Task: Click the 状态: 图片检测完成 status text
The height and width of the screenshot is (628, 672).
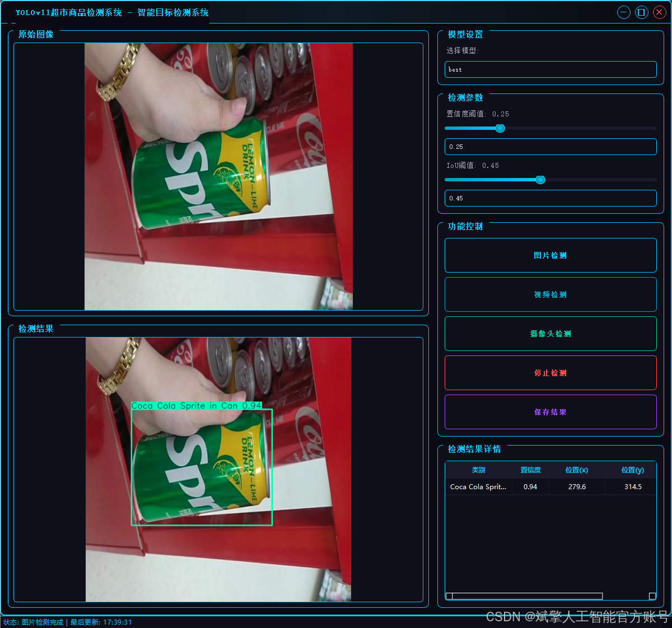Action: (x=34, y=622)
